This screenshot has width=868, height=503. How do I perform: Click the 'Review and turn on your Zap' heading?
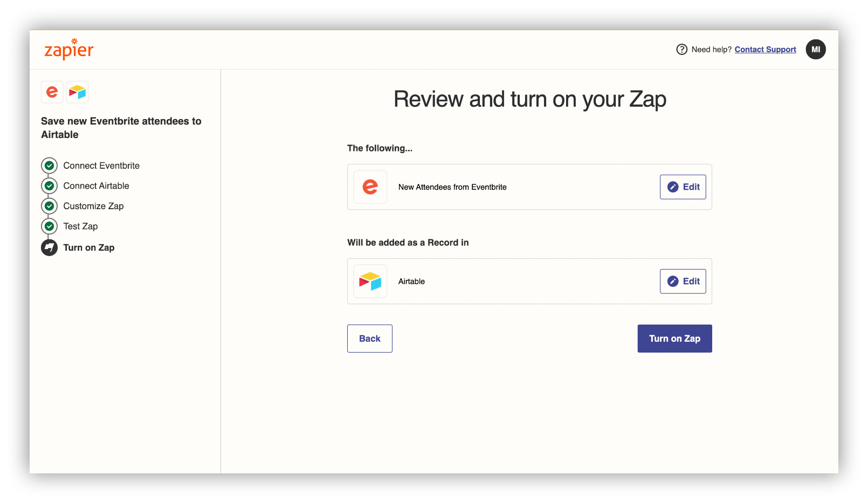530,99
